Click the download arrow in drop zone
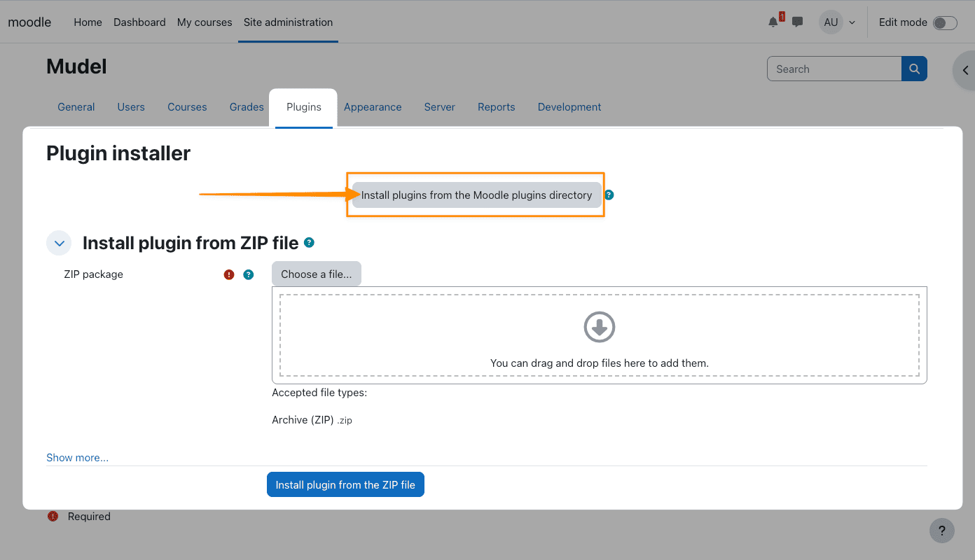Image resolution: width=975 pixels, height=560 pixels. [600, 327]
